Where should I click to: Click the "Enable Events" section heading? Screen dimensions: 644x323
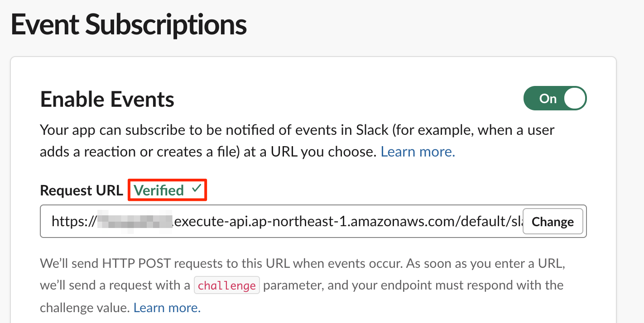coord(107,99)
